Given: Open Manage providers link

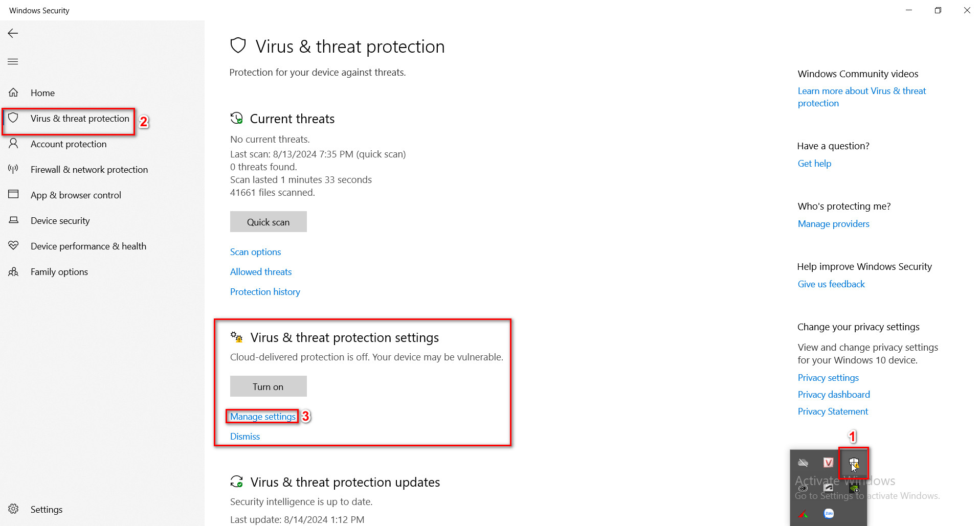Looking at the screenshot, I should click(x=833, y=224).
